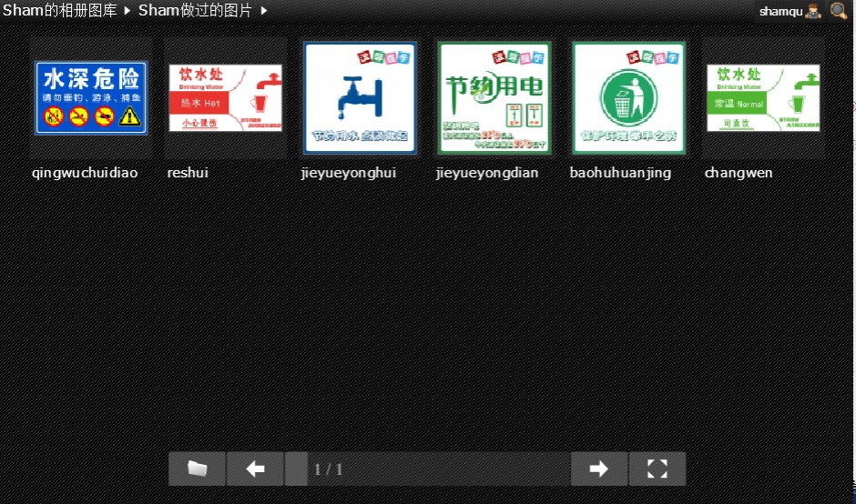Open the 'Sham的相册图库' breadcrumb link
The height and width of the screenshot is (504, 856).
point(59,11)
